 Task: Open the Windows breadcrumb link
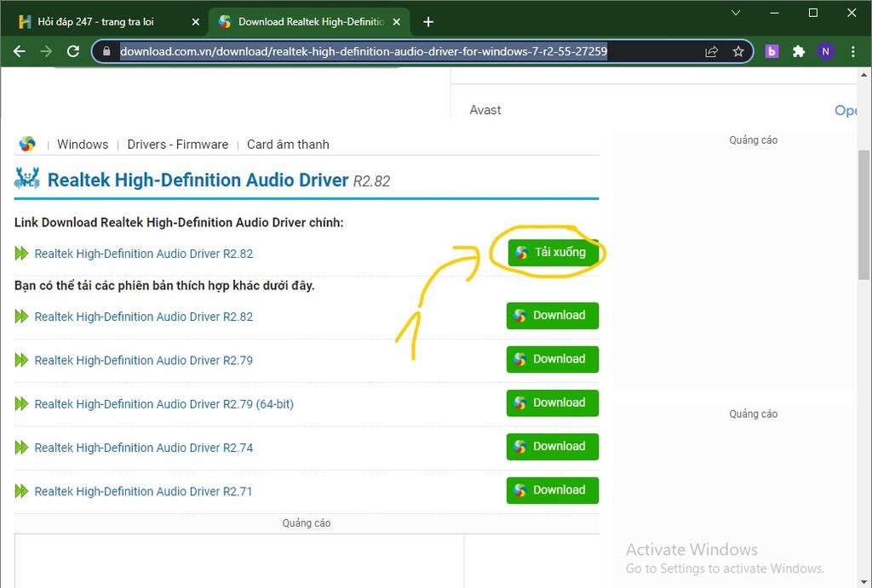click(x=83, y=145)
